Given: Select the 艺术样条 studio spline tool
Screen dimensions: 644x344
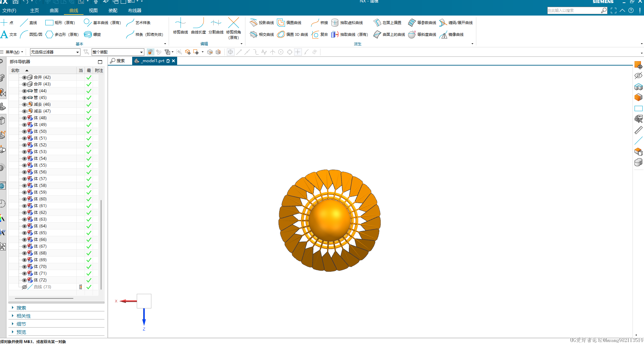Looking at the screenshot, I should (139, 23).
